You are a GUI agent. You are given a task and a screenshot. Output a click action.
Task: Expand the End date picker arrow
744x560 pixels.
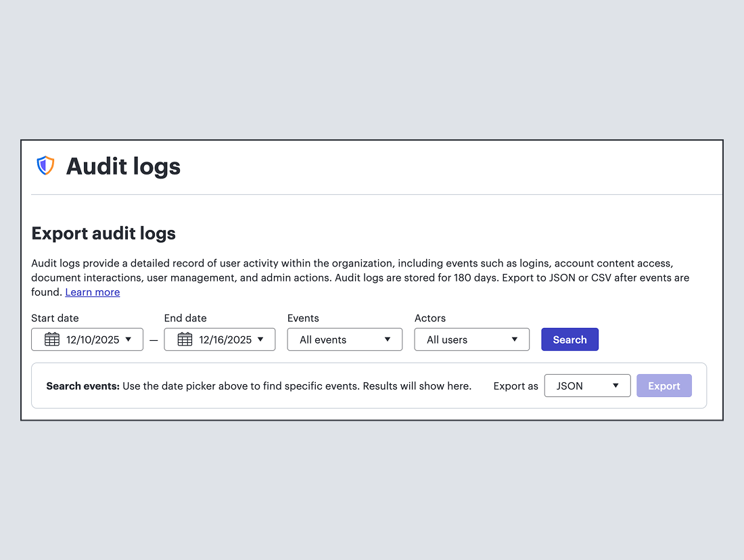coord(261,340)
